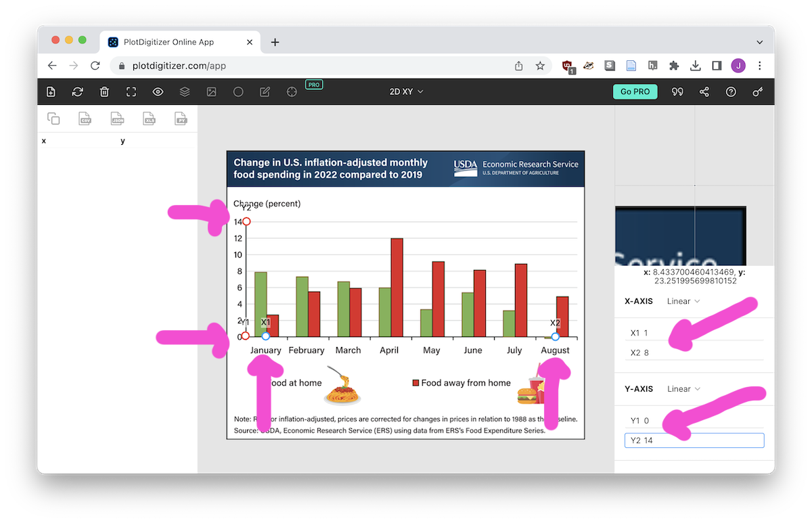Click the new file icon in toolbar
Viewport: 812px width, 523px height.
[x=51, y=92]
